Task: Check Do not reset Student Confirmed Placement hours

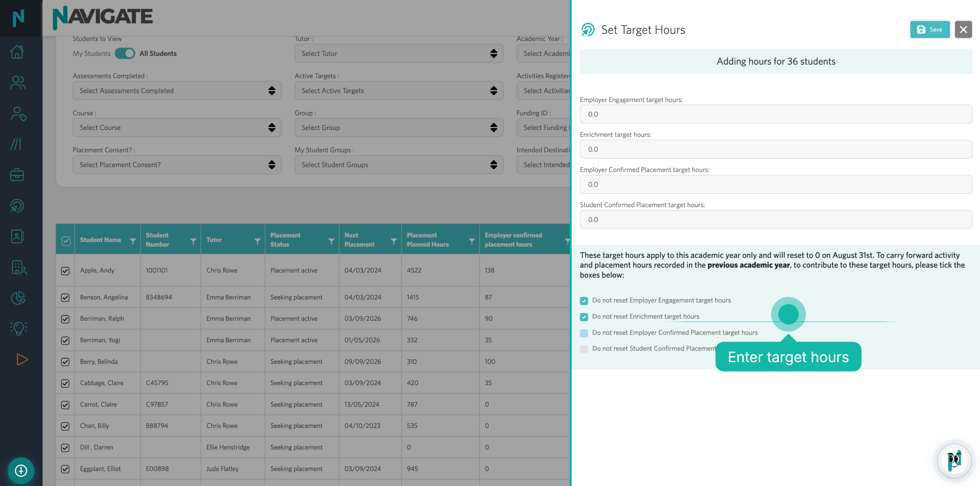Action: [x=584, y=349]
